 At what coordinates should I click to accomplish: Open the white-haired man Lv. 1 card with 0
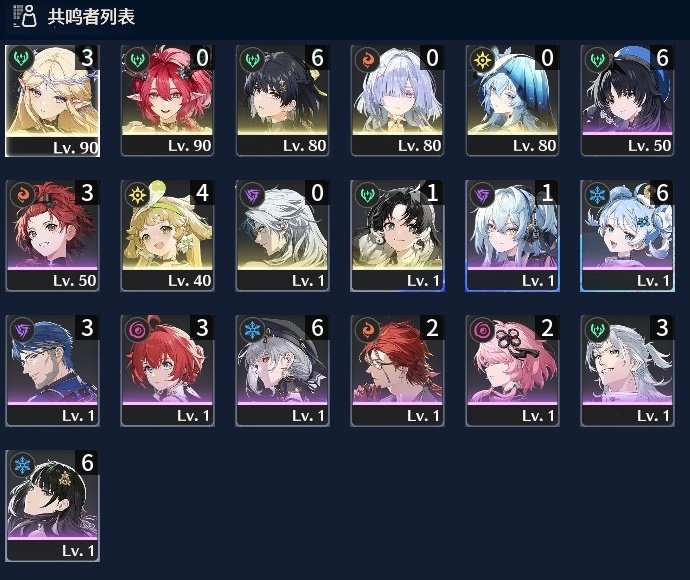point(283,236)
